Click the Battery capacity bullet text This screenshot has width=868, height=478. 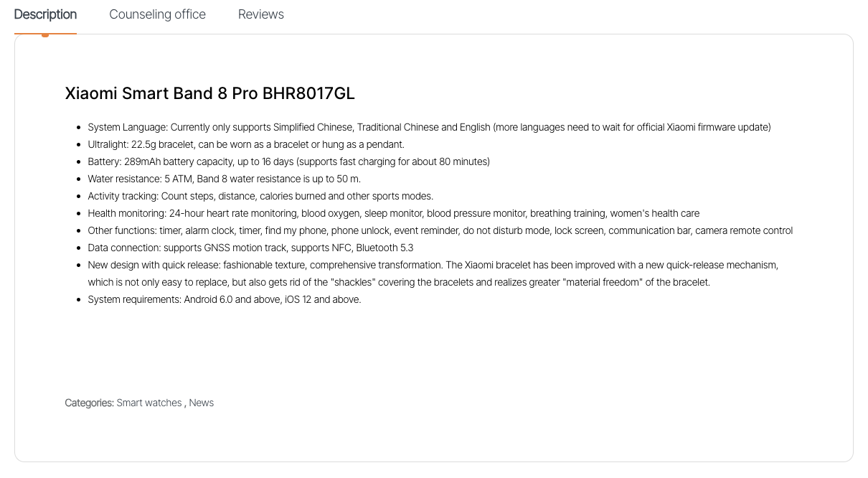[288, 161]
